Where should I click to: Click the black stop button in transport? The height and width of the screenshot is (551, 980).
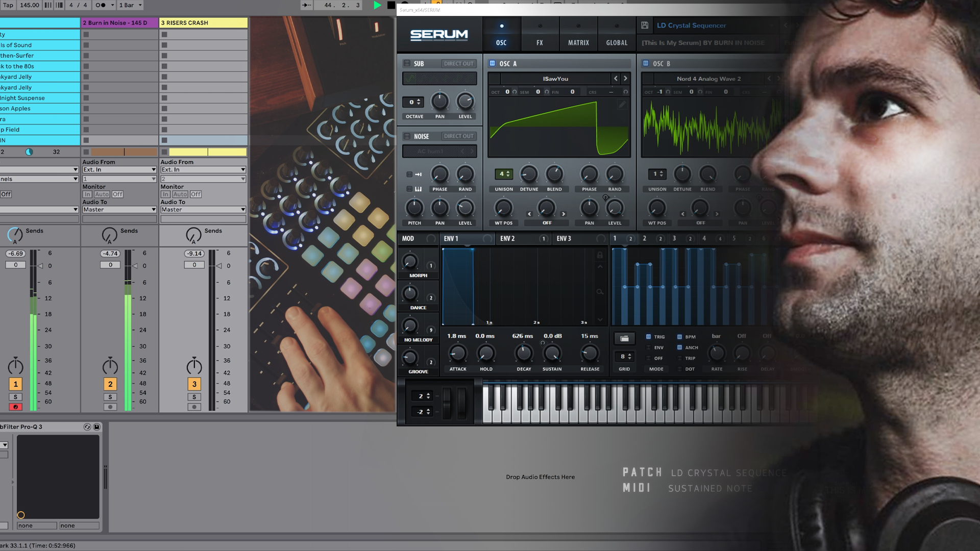391,5
